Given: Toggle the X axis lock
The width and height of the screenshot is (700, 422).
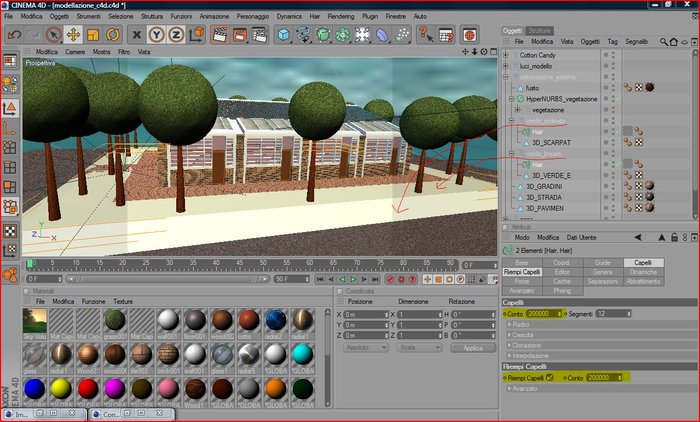Looking at the screenshot, I should tap(137, 35).
